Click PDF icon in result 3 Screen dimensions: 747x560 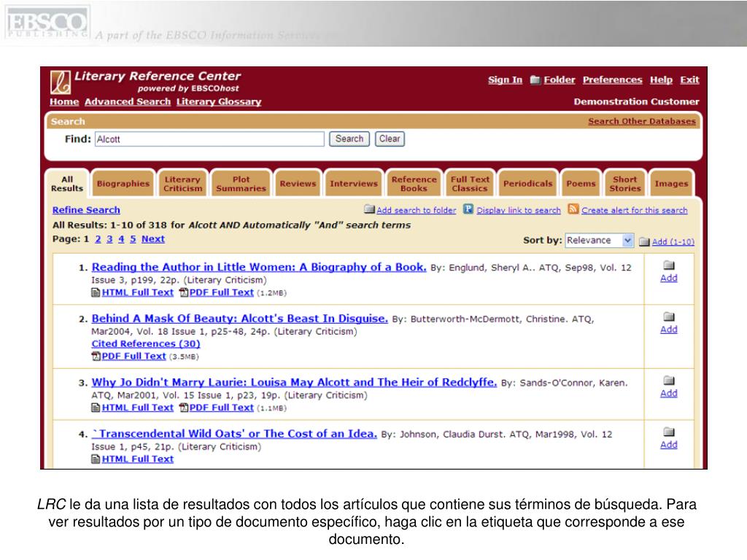[x=183, y=408]
